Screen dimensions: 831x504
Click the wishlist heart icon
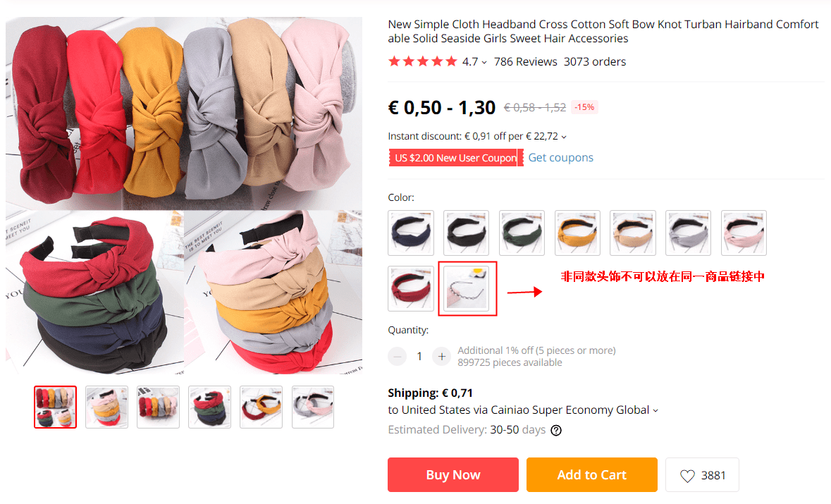click(687, 476)
